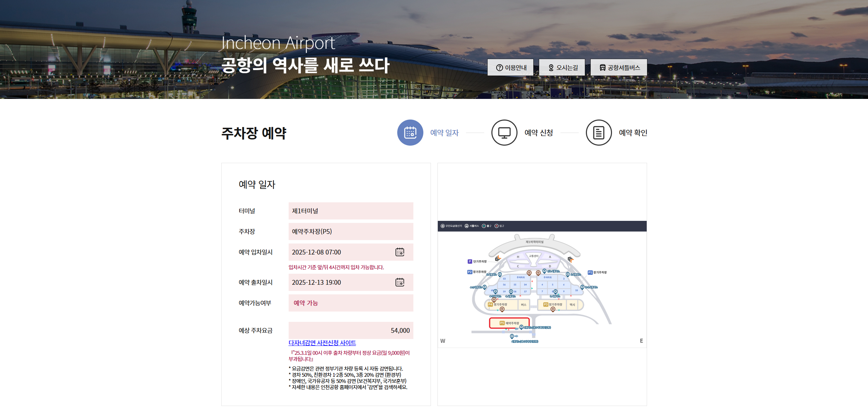The image size is (868, 418).
Task: Click the 예약 확인 document step icon
Action: [599, 133]
